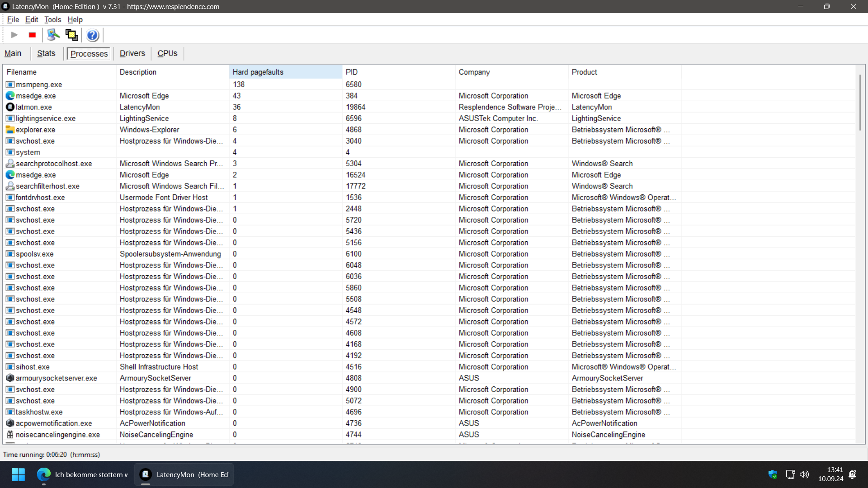Image resolution: width=868 pixels, height=488 pixels.
Task: Click the LatencyMon taskbar button
Action: click(184, 474)
